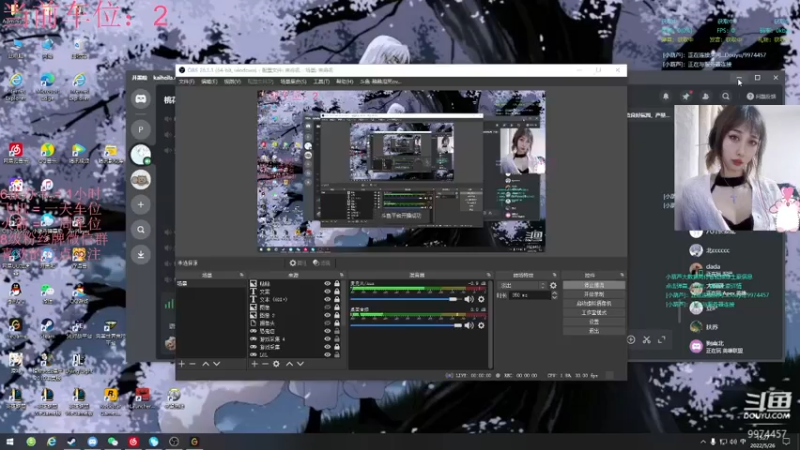Open the 文件(F) menu in OBS
Viewport: 800px width, 450px height.
(x=186, y=82)
